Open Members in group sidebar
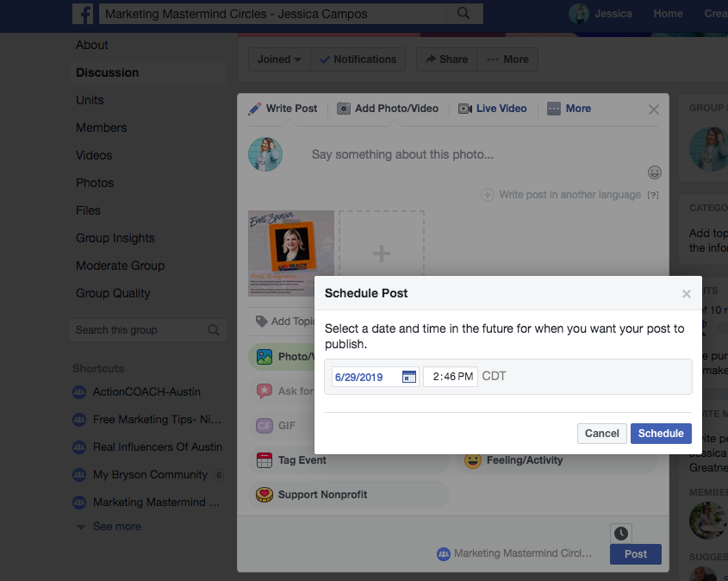 tap(101, 128)
